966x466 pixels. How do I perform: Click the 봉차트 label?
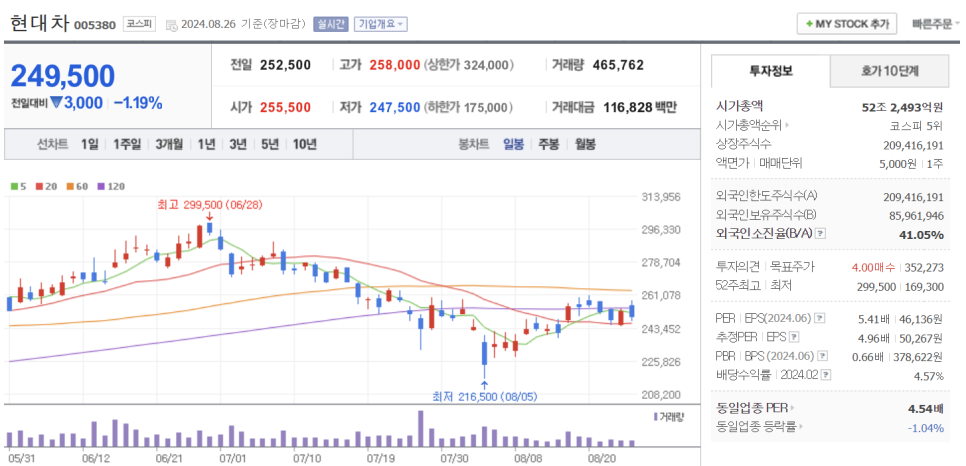click(x=474, y=144)
